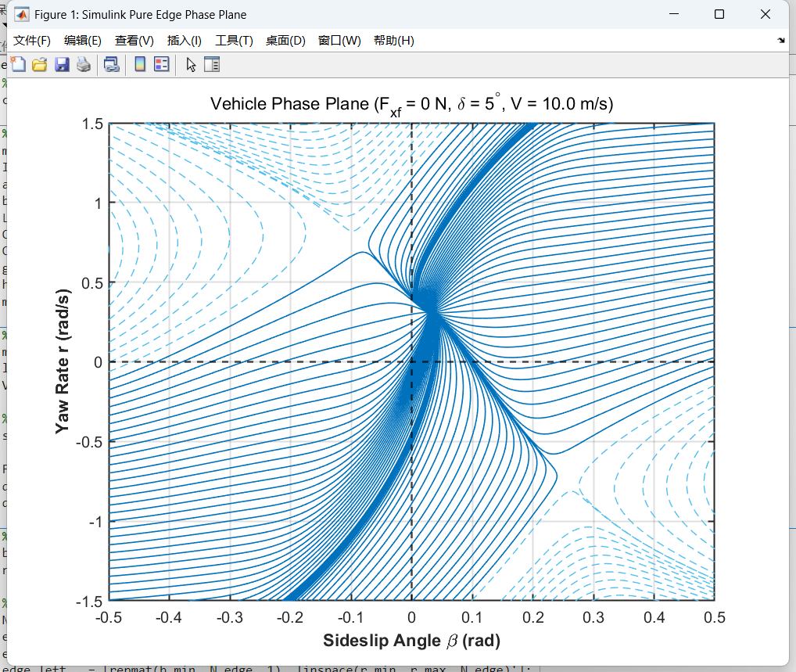This screenshot has width=796, height=672.
Task: Click the Link Plot toolbar icon
Action: [x=112, y=64]
